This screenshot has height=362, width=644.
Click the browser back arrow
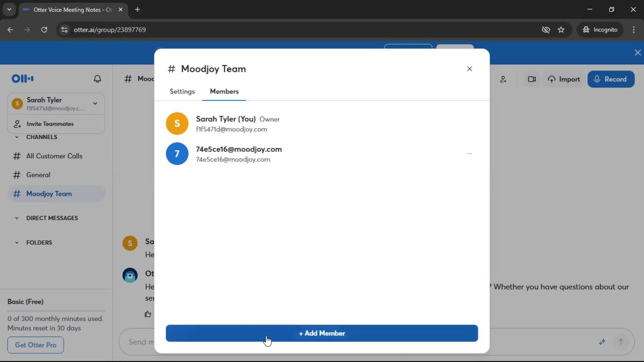tap(10, 30)
